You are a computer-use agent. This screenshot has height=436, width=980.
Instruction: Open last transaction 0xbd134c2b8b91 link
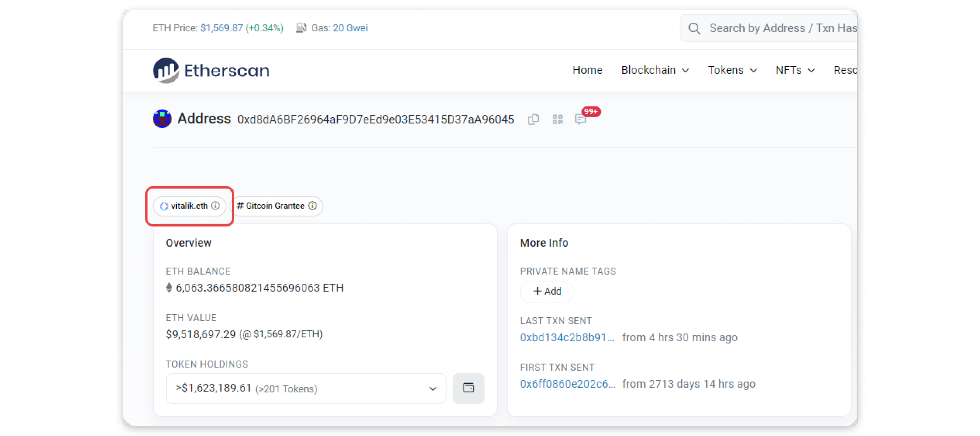coord(567,337)
